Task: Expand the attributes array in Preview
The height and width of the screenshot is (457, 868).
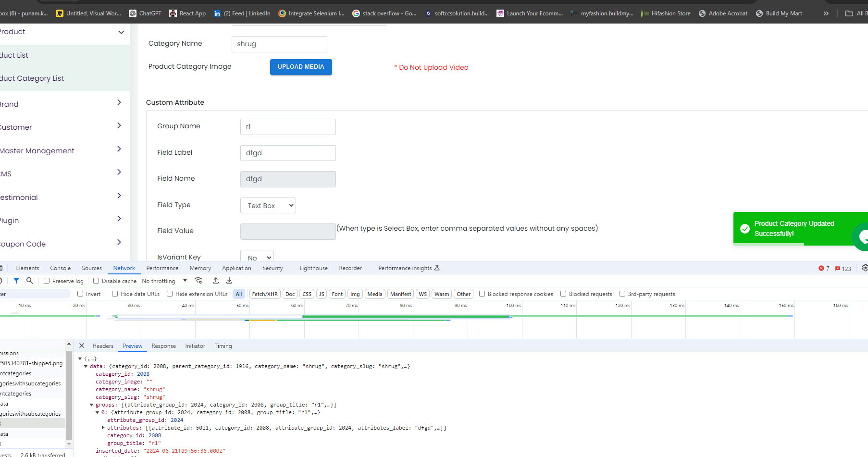Action: pyautogui.click(x=103, y=428)
